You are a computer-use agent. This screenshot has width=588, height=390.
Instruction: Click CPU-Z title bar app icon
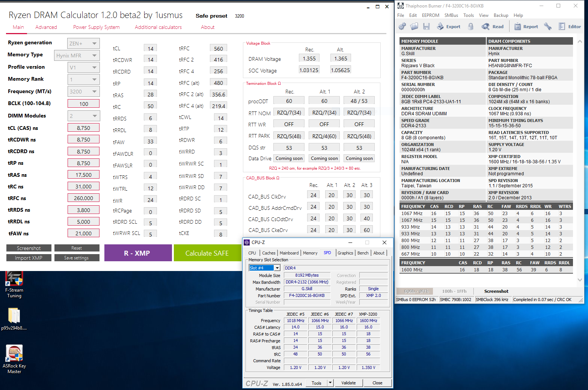tap(247, 242)
